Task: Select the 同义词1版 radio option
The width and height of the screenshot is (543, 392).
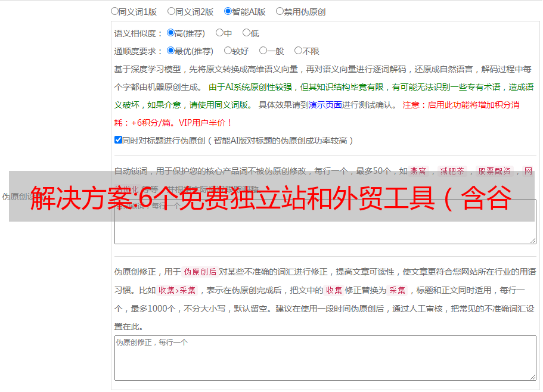Action: point(114,11)
